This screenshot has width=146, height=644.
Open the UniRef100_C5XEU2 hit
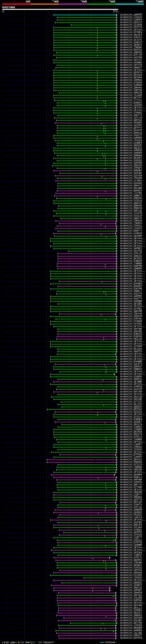[x=131, y=578]
